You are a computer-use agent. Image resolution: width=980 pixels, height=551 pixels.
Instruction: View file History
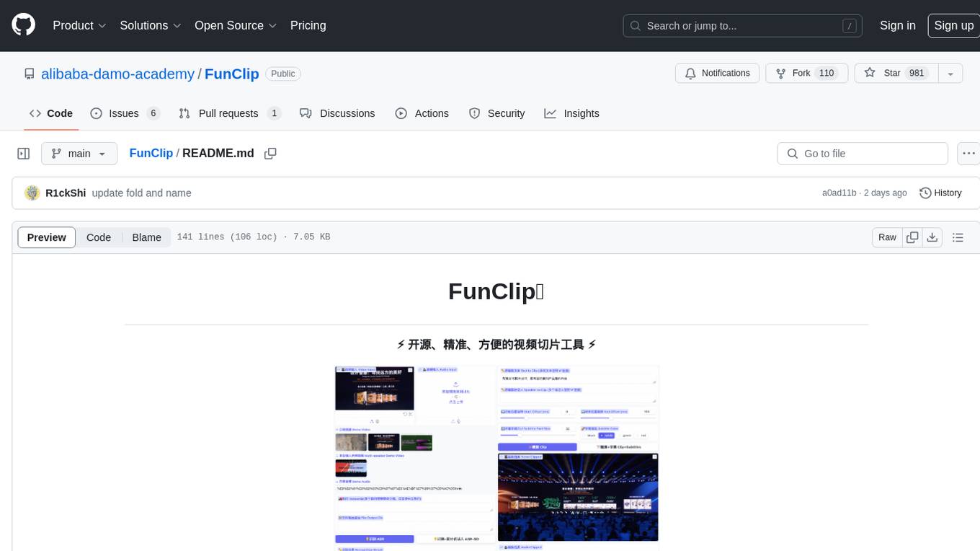point(940,193)
